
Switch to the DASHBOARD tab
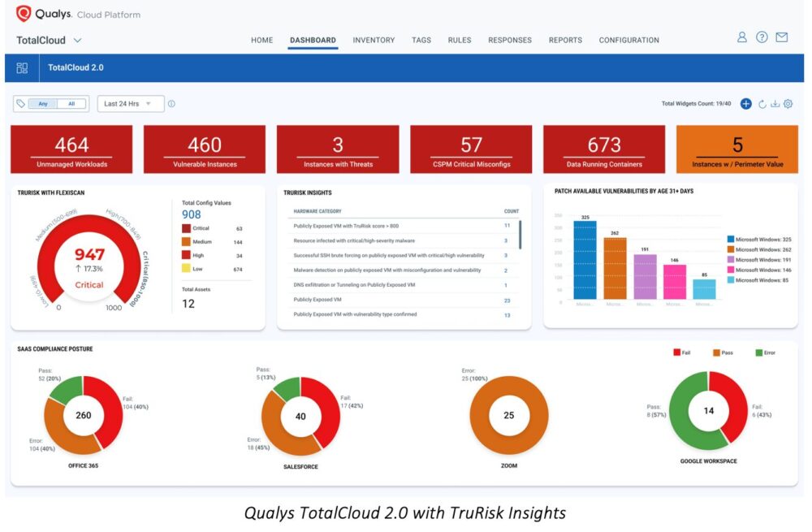313,40
